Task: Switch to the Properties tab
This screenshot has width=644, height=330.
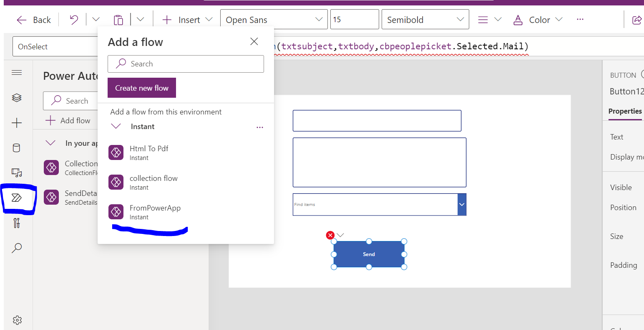Action: (x=625, y=111)
